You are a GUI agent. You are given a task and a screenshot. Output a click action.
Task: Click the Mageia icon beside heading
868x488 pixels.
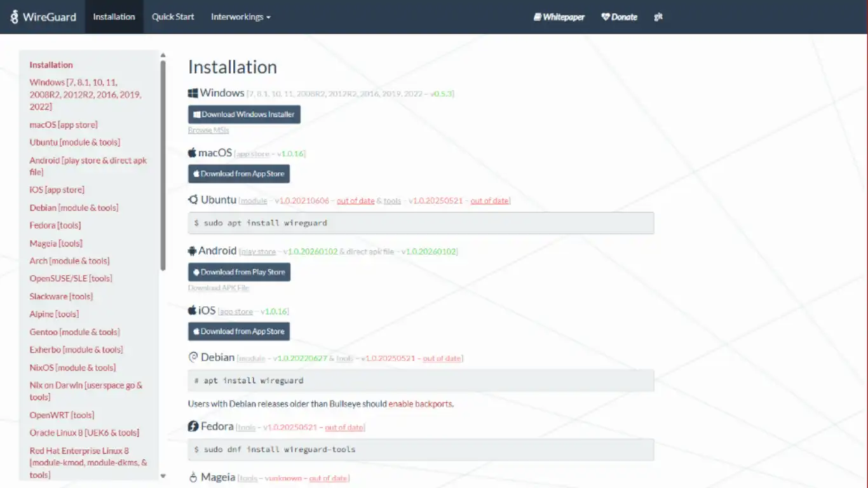pyautogui.click(x=193, y=477)
